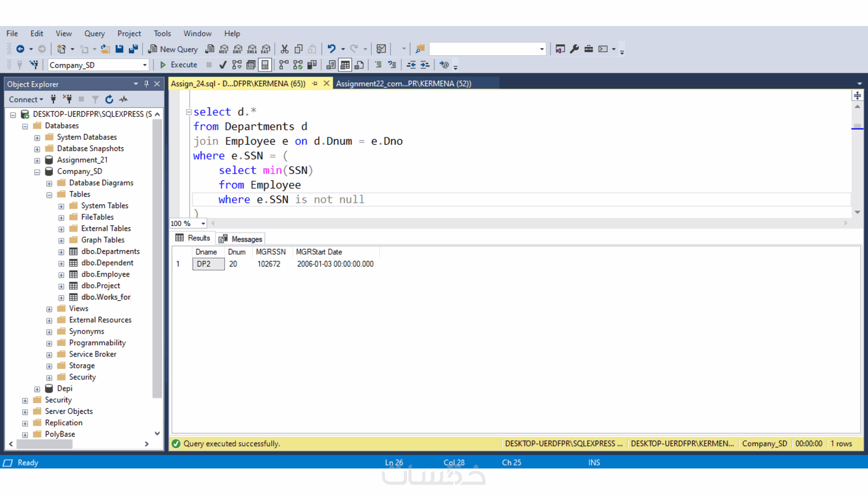Click Results to File icon
The width and height of the screenshot is (868, 495).
click(x=359, y=65)
